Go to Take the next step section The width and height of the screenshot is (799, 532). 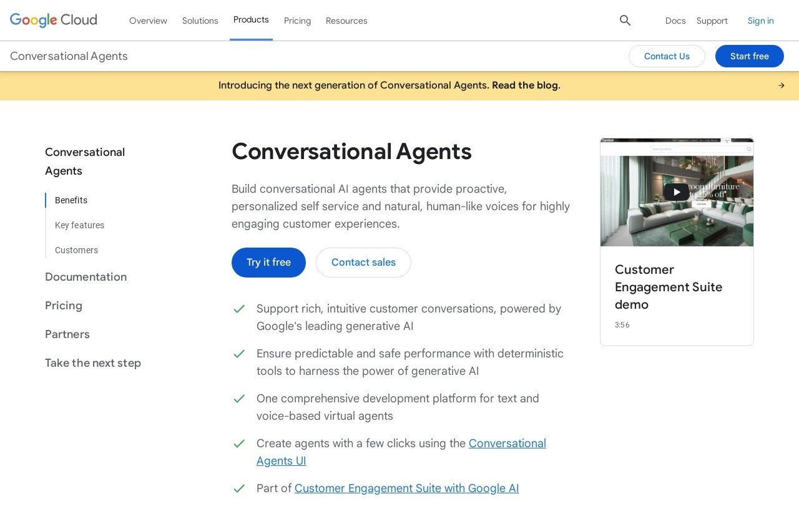(x=93, y=363)
